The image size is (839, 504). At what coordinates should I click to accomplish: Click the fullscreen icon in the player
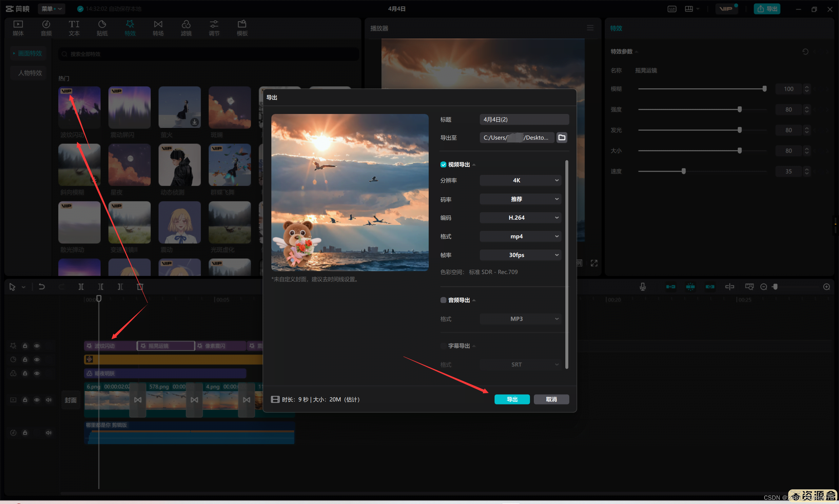point(594,263)
